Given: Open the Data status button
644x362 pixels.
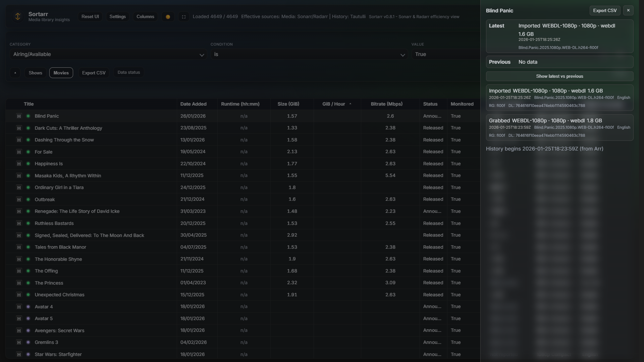Looking at the screenshot, I should 129,72.
